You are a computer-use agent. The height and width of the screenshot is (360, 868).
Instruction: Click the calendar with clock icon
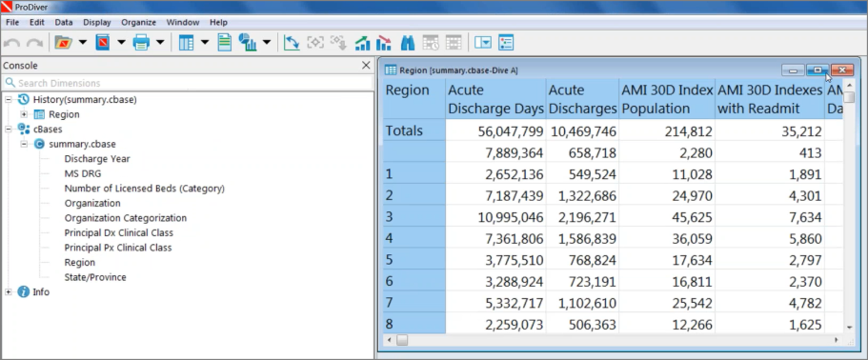pos(431,43)
